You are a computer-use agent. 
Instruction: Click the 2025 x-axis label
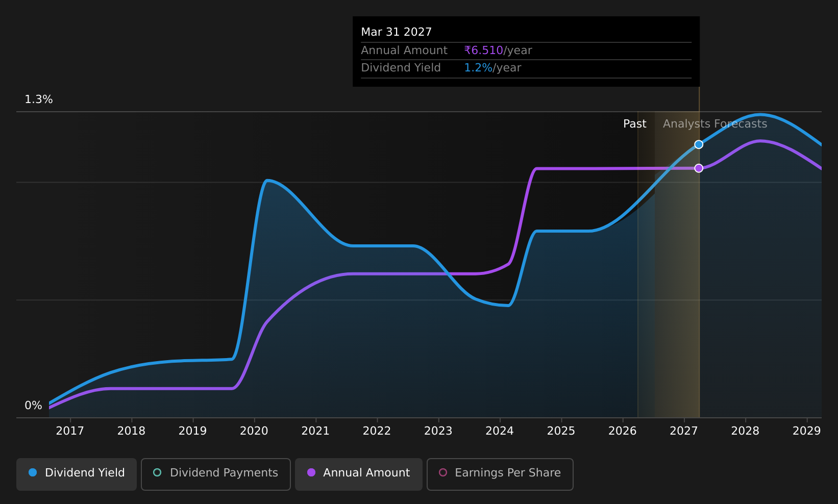(561, 431)
